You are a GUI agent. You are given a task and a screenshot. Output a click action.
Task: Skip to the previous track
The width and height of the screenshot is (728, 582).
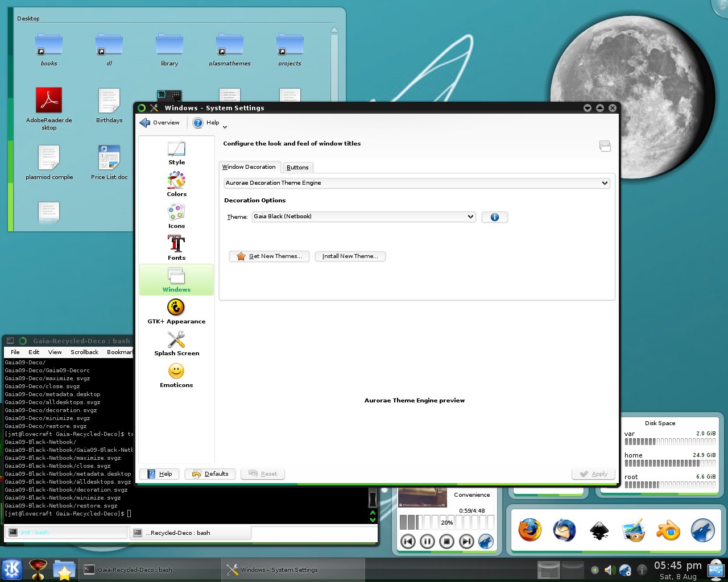click(x=408, y=542)
